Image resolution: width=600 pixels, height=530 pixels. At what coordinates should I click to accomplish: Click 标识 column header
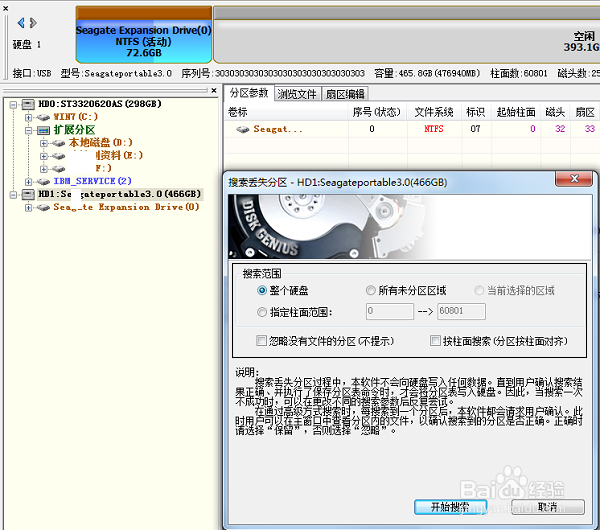click(x=476, y=112)
